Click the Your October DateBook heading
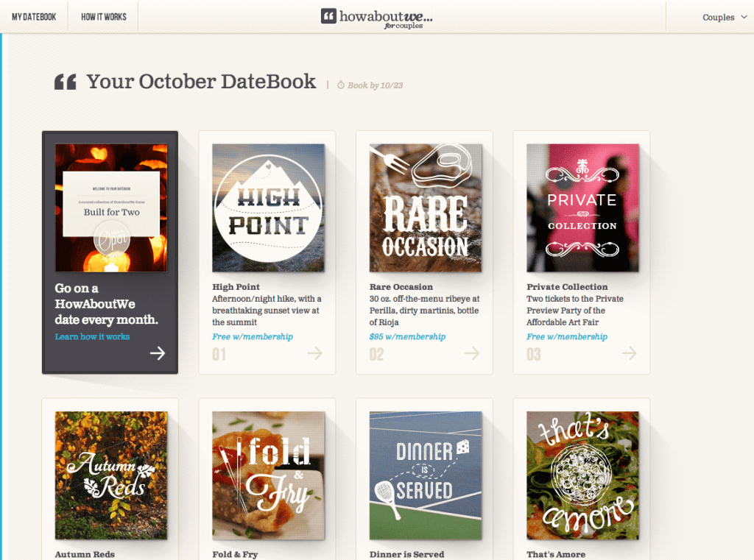Image resolution: width=754 pixels, height=560 pixels. [201, 82]
